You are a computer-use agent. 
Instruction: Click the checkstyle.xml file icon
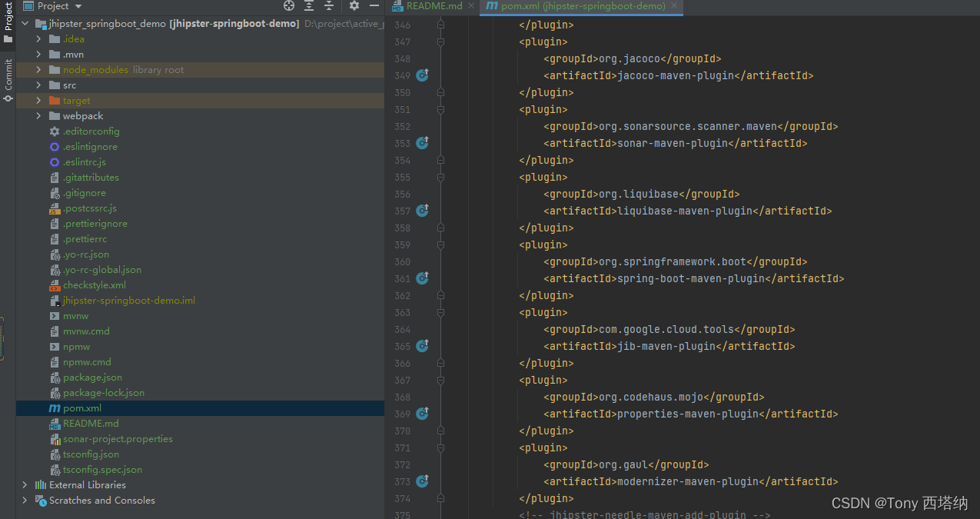tap(55, 285)
